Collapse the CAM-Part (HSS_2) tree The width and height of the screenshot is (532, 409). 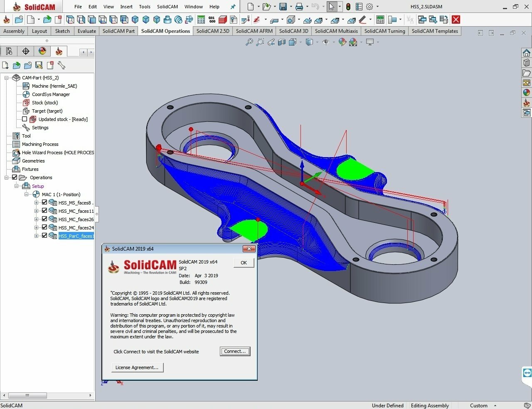(5, 78)
